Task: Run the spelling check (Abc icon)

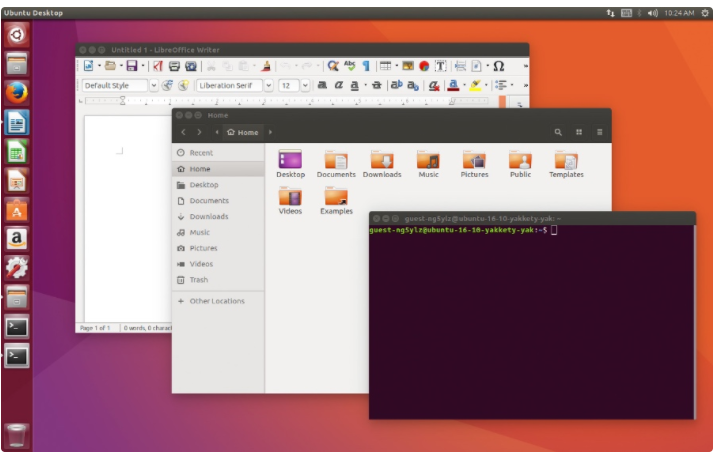Action: point(350,66)
